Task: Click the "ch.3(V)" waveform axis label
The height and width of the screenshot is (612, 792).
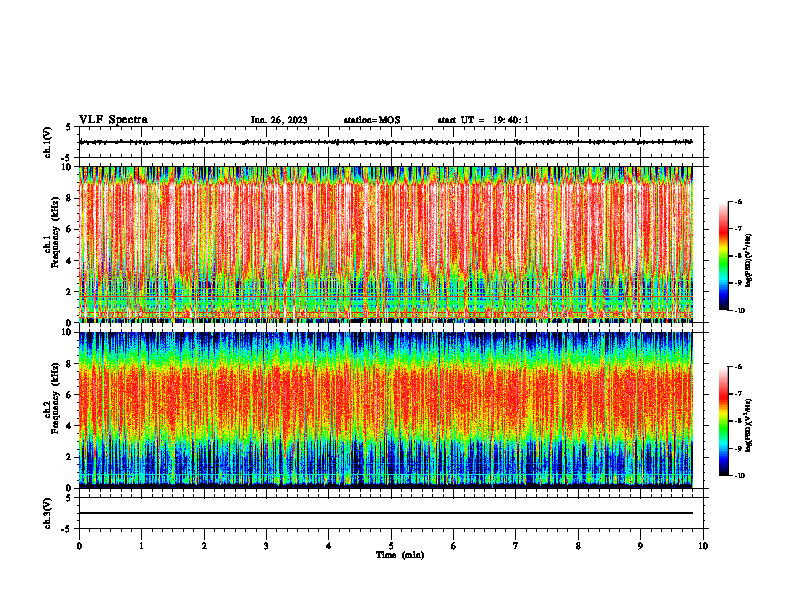Action: [48, 513]
